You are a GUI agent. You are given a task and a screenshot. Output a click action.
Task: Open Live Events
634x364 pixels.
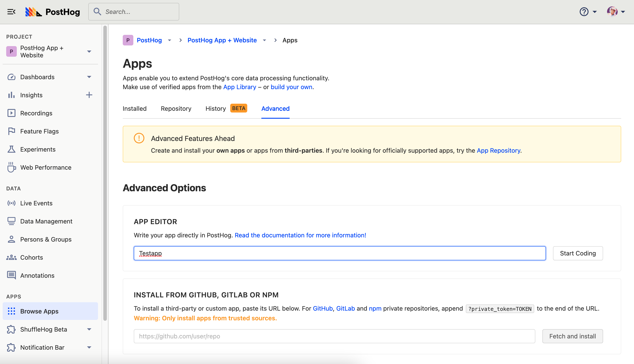pyautogui.click(x=36, y=203)
